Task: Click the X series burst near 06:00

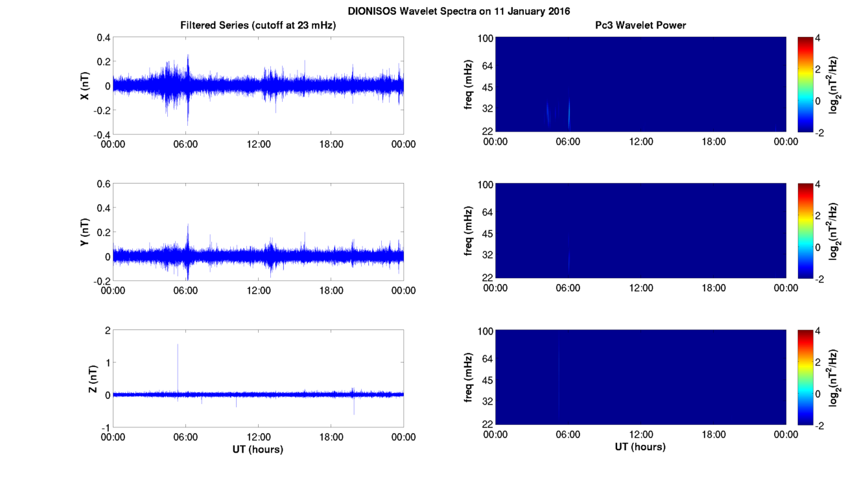Action: tap(188, 89)
